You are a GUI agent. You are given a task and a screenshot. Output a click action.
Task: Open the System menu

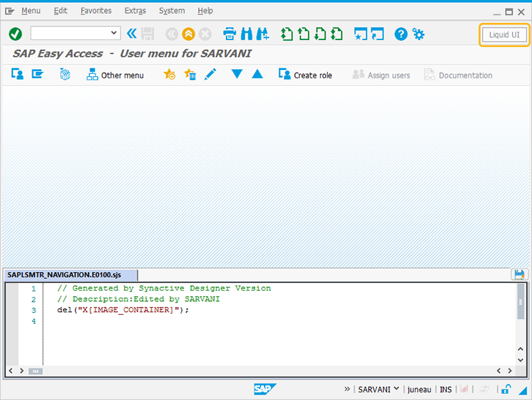[172, 11]
